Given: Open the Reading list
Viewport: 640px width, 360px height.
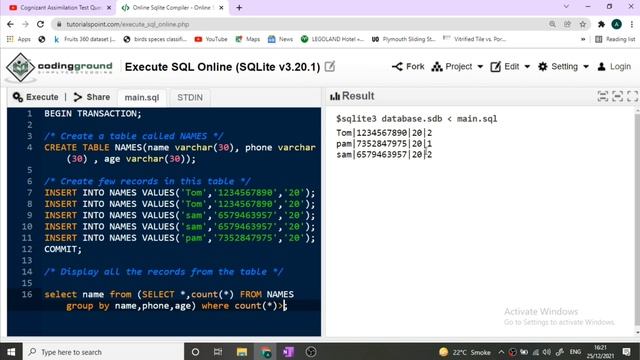Looking at the screenshot, I should (x=615, y=39).
